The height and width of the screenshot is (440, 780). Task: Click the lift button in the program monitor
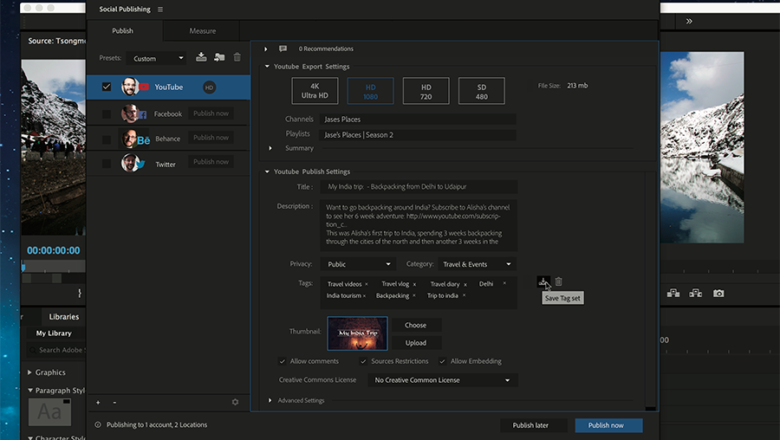click(674, 293)
